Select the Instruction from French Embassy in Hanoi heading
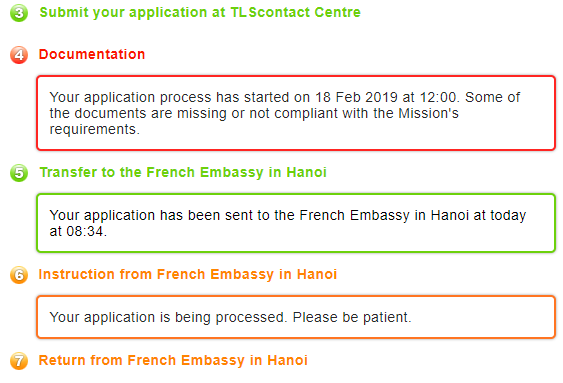563x383 pixels. 188,275
